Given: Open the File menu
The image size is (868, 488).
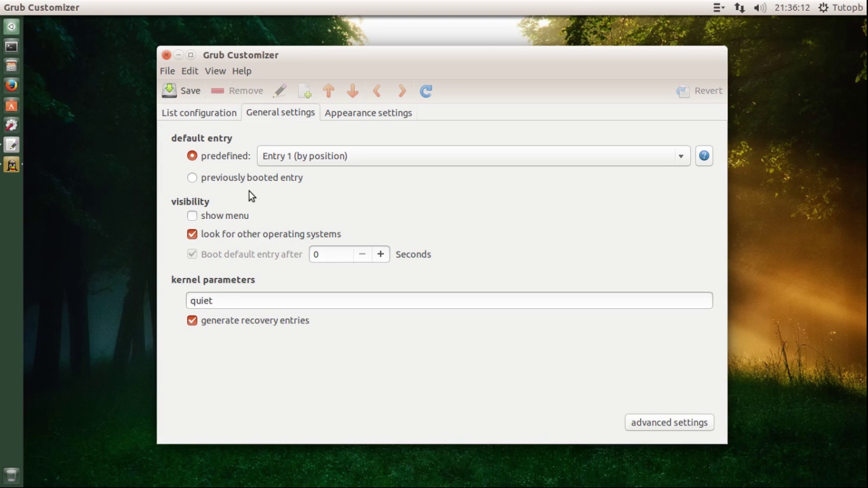Looking at the screenshot, I should pyautogui.click(x=167, y=70).
